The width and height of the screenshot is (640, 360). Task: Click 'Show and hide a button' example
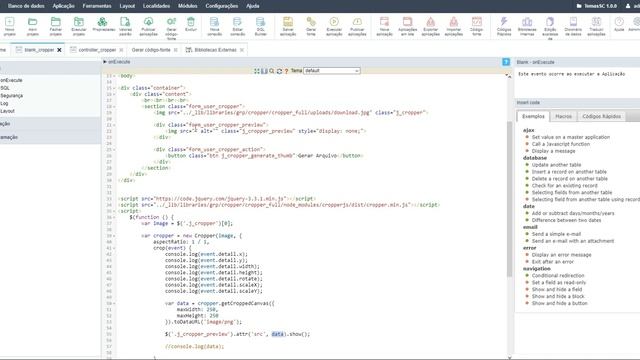point(559,303)
